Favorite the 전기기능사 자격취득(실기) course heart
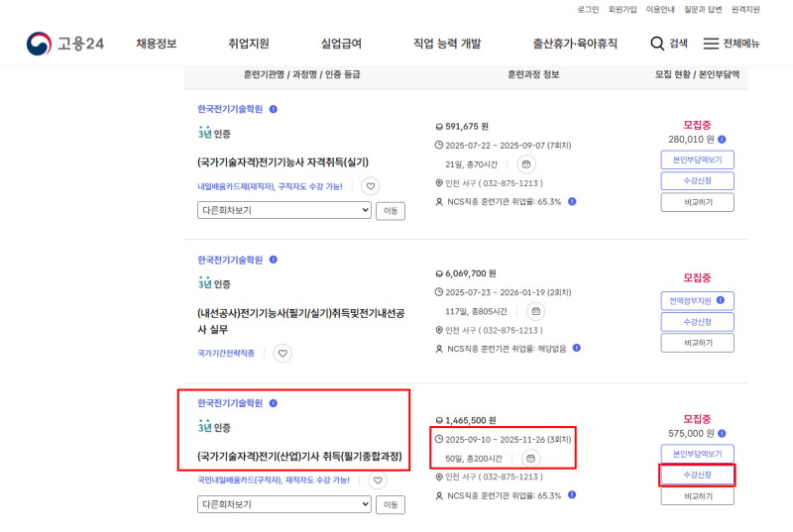Viewport: 793px width, 532px height. pyautogui.click(x=370, y=186)
